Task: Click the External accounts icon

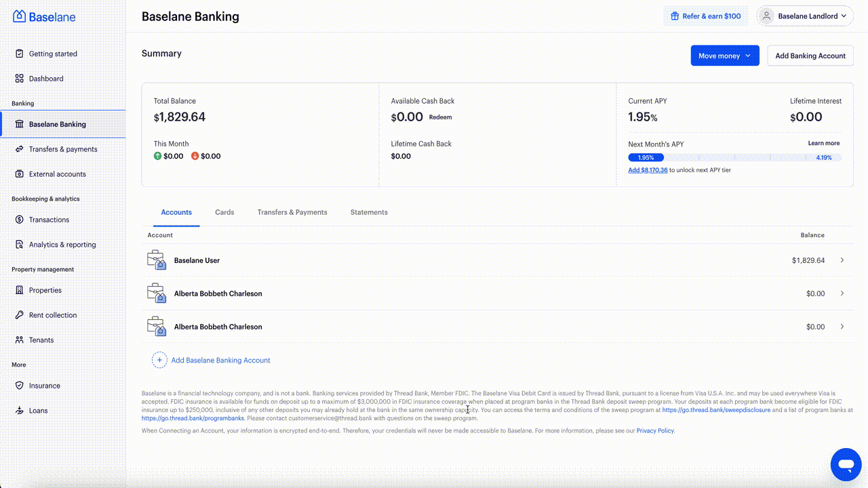Action: (19, 174)
